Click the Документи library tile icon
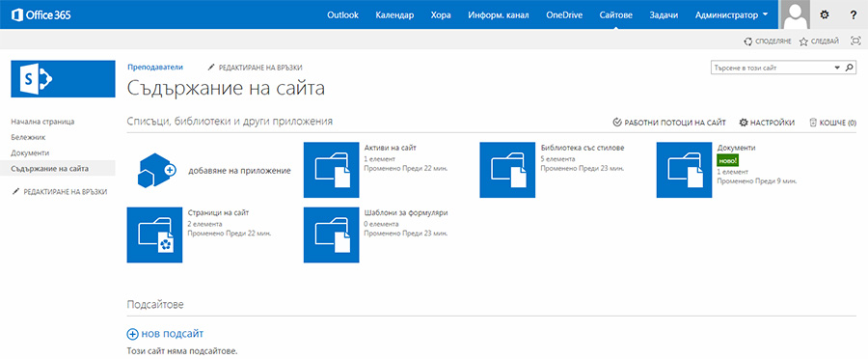 (684, 170)
